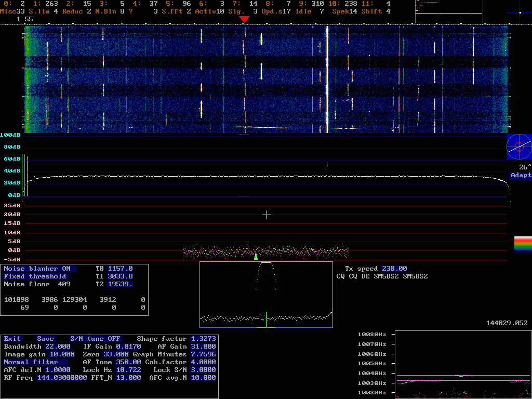Click the Idle 7 status indicator
532x399 pixels.
point(310,11)
